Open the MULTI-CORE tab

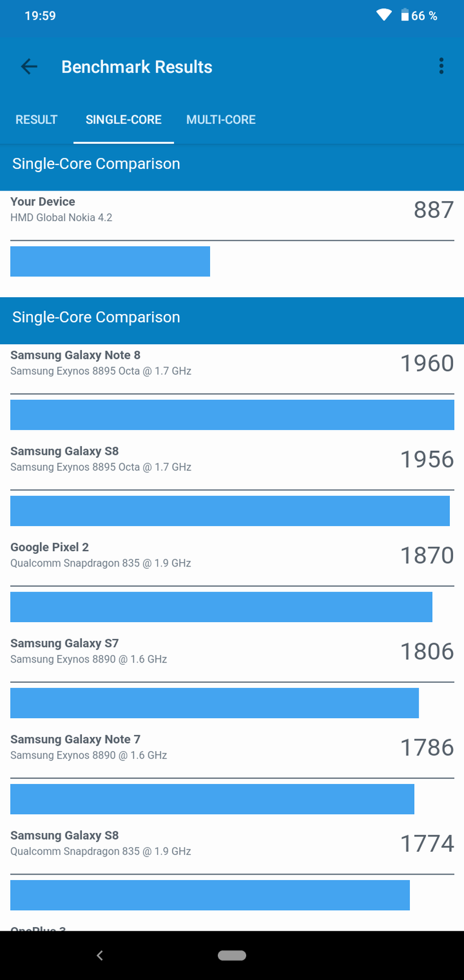[x=221, y=120]
